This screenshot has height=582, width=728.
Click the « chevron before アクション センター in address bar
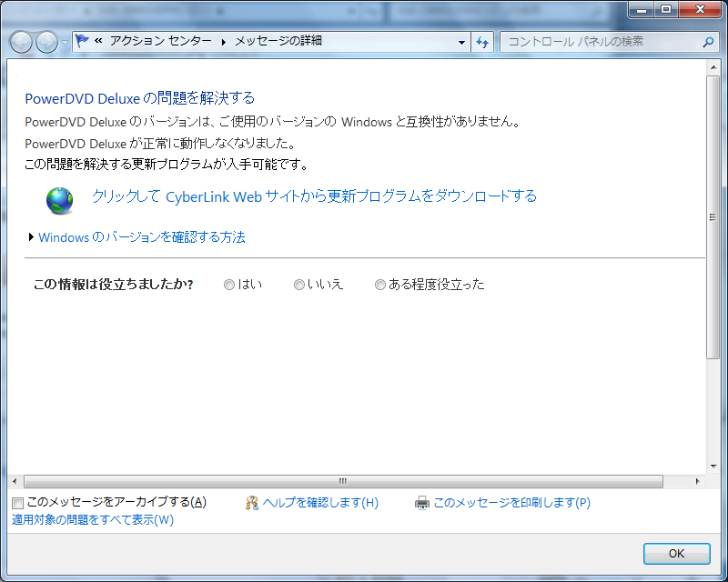click(x=98, y=41)
